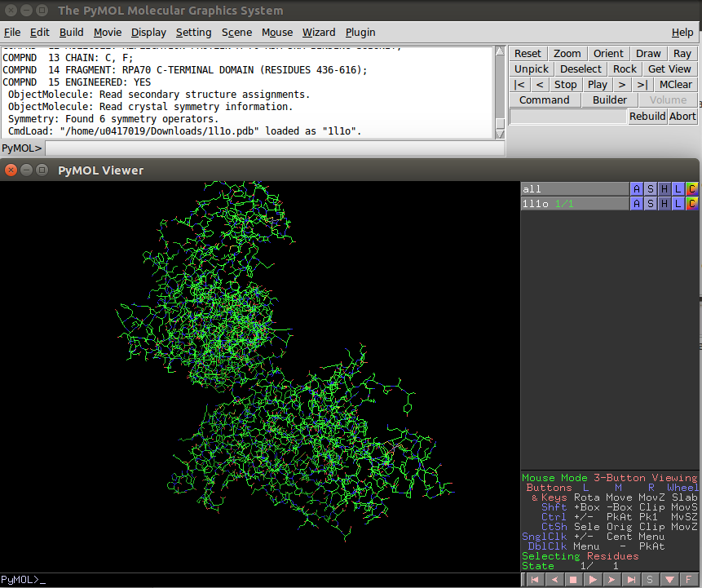The image size is (702, 588).
Task: Click the Play movie text button
Action: 598,85
